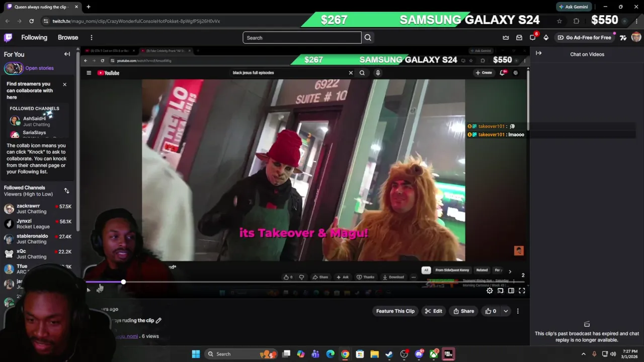644x362 pixels.
Task: Open xQc channel in sidebar
Action: pos(38,254)
